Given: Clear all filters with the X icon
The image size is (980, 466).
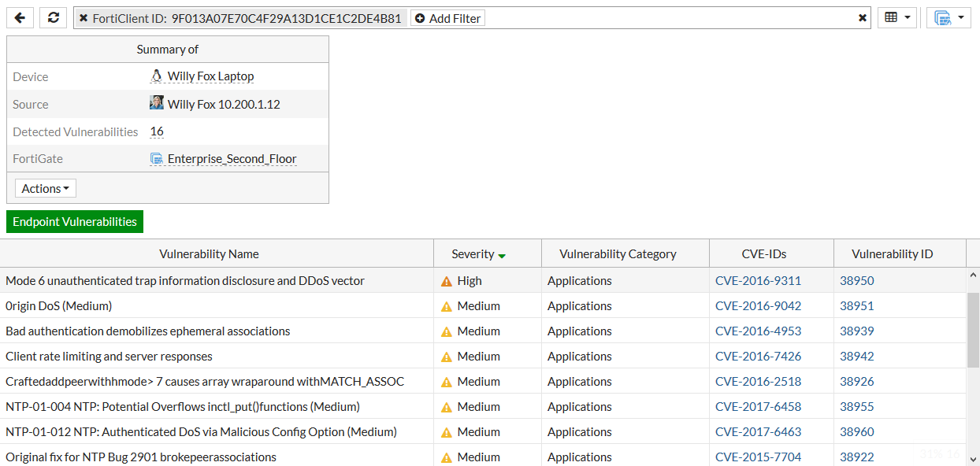Looking at the screenshot, I should pos(862,17).
